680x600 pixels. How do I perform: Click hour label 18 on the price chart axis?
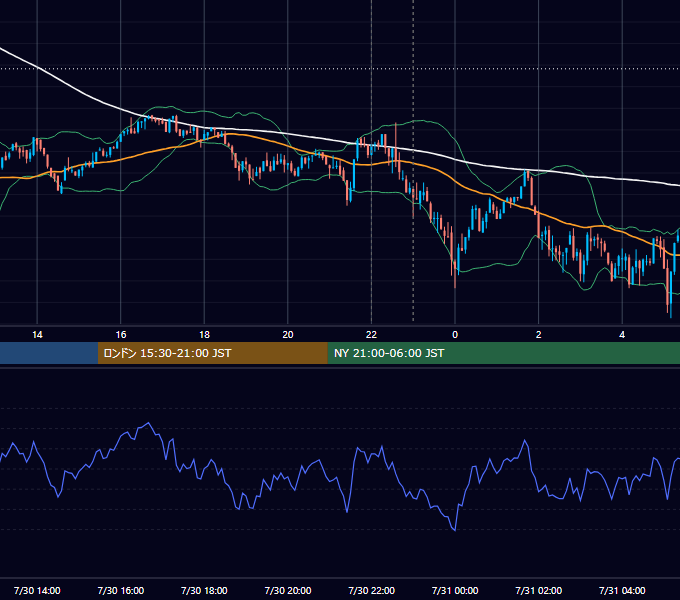click(204, 335)
